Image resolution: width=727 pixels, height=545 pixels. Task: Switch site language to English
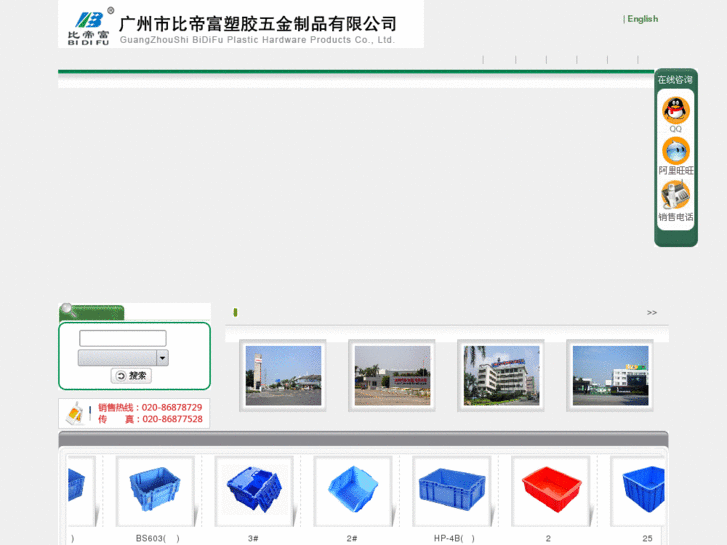tap(642, 19)
